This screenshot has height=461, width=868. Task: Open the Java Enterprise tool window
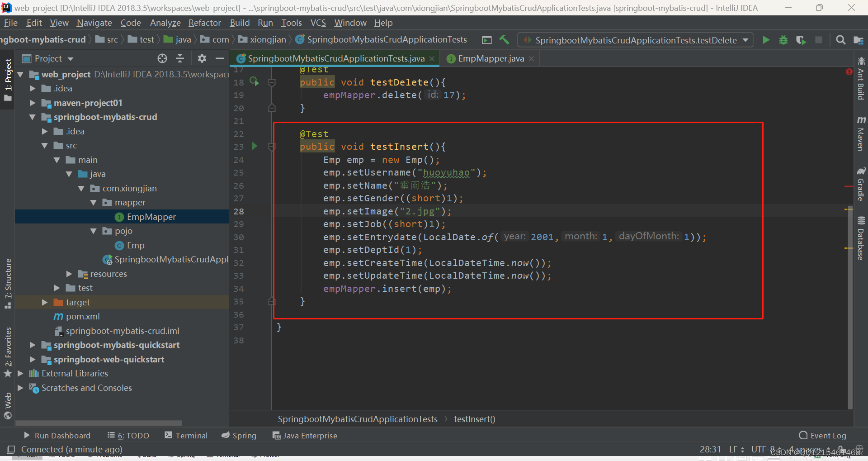(x=305, y=435)
